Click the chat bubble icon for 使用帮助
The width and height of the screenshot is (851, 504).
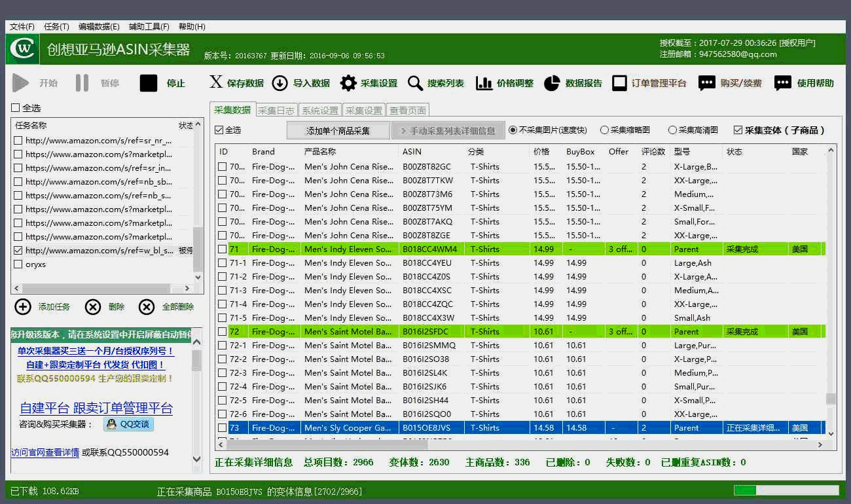pos(782,83)
